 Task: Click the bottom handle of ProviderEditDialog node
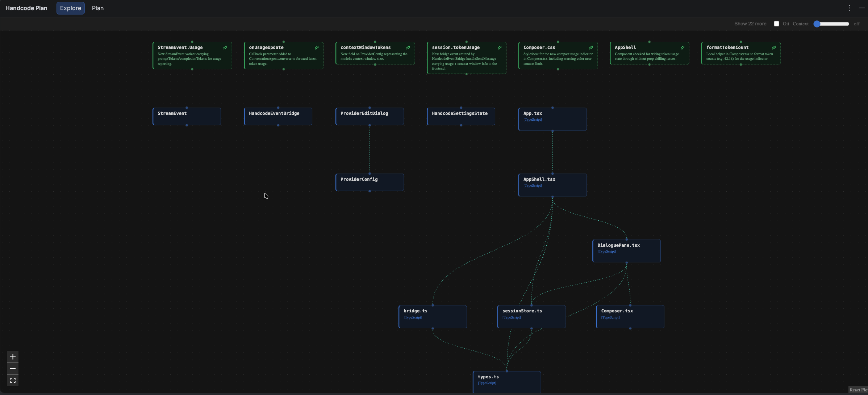(x=370, y=125)
